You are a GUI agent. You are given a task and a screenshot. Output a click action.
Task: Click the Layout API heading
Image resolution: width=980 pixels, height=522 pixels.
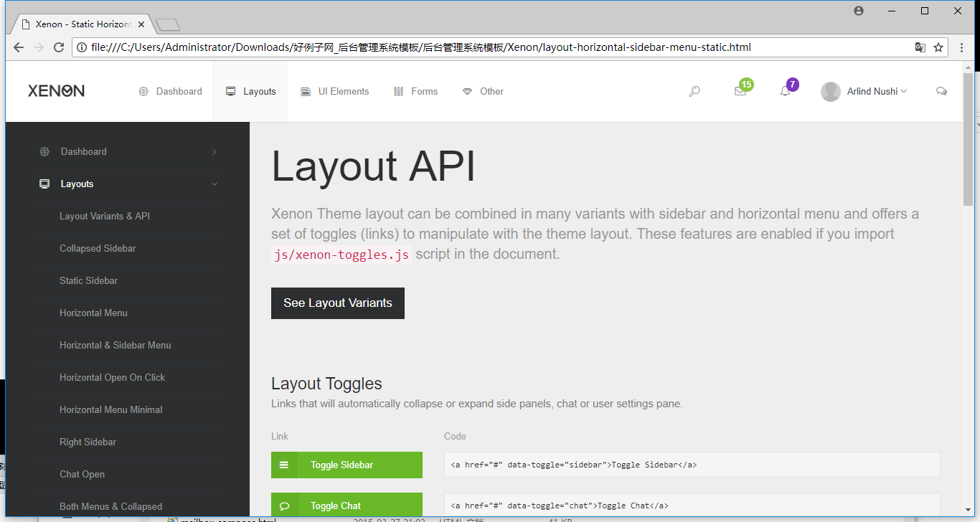tap(373, 166)
